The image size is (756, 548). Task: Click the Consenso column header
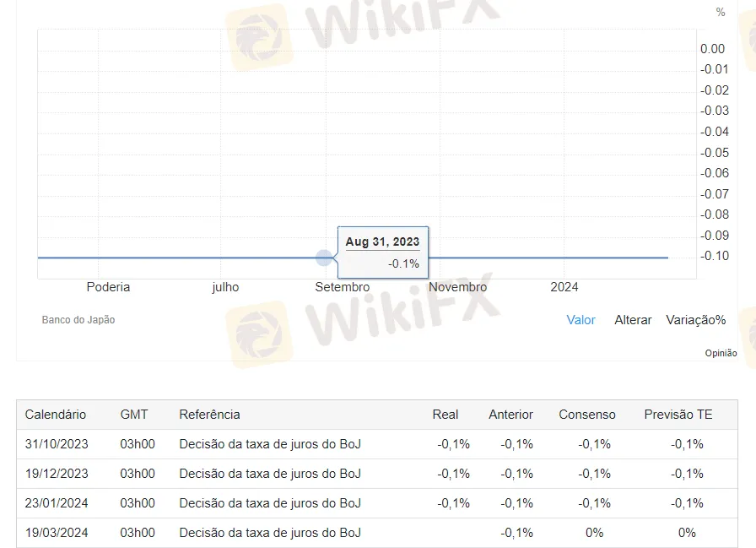tap(587, 415)
